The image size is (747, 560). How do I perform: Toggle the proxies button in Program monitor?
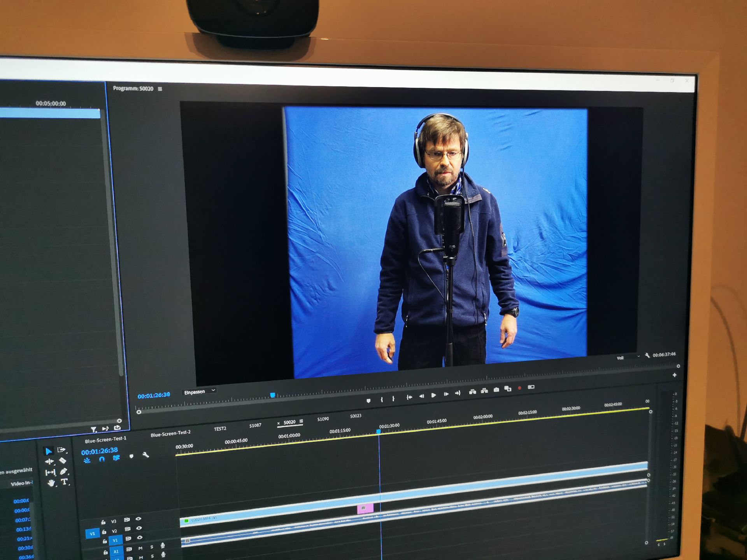point(531,387)
